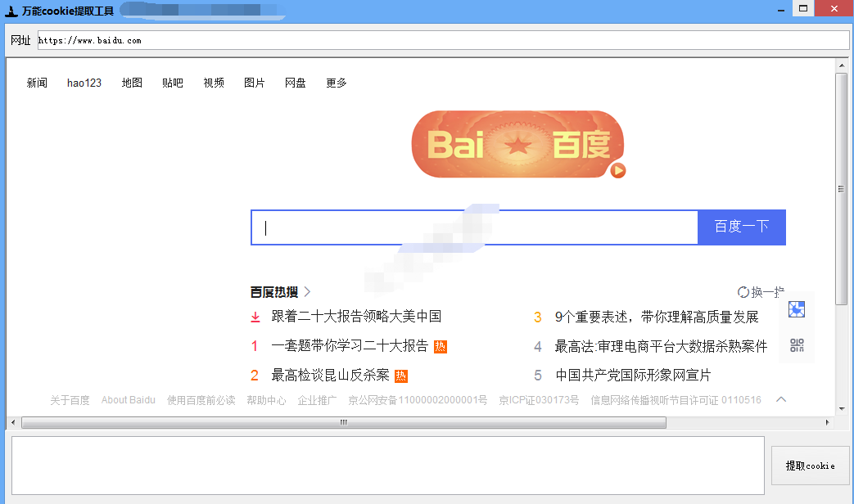Open the 关于百度 link

coord(70,399)
